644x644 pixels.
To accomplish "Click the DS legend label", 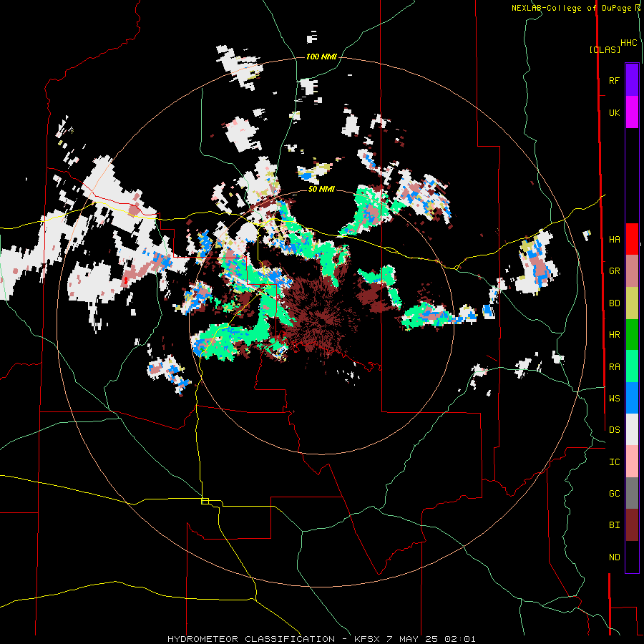I will (614, 430).
